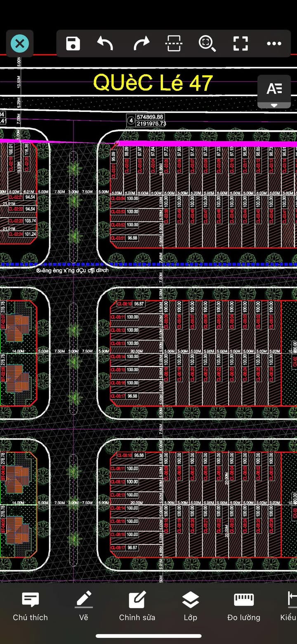Viewport: 297px width, 644px height.
Task: Select the QUèC Lé 47 road label
Action: [153, 83]
